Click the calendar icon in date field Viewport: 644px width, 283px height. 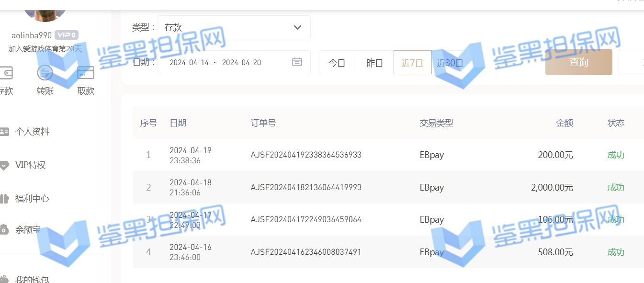tap(297, 62)
